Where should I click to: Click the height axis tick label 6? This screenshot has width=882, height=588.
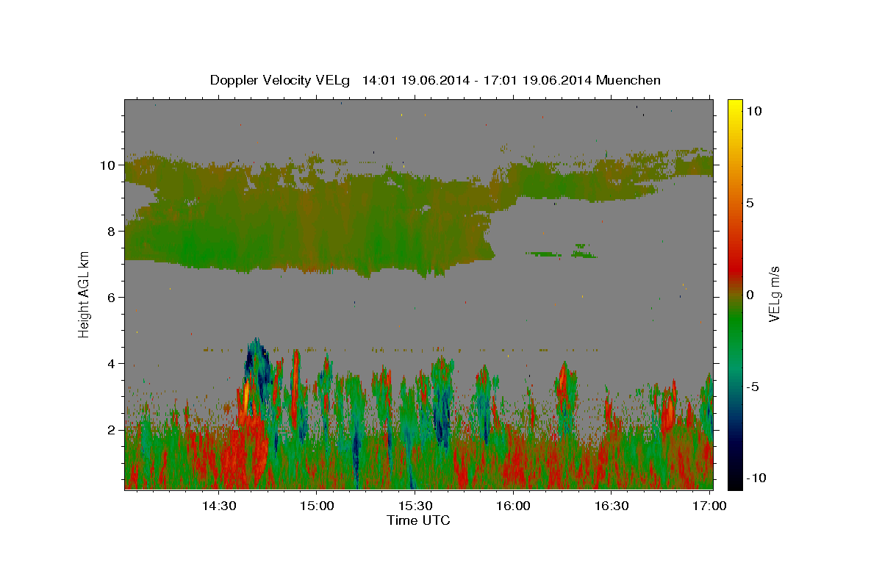coord(112,297)
